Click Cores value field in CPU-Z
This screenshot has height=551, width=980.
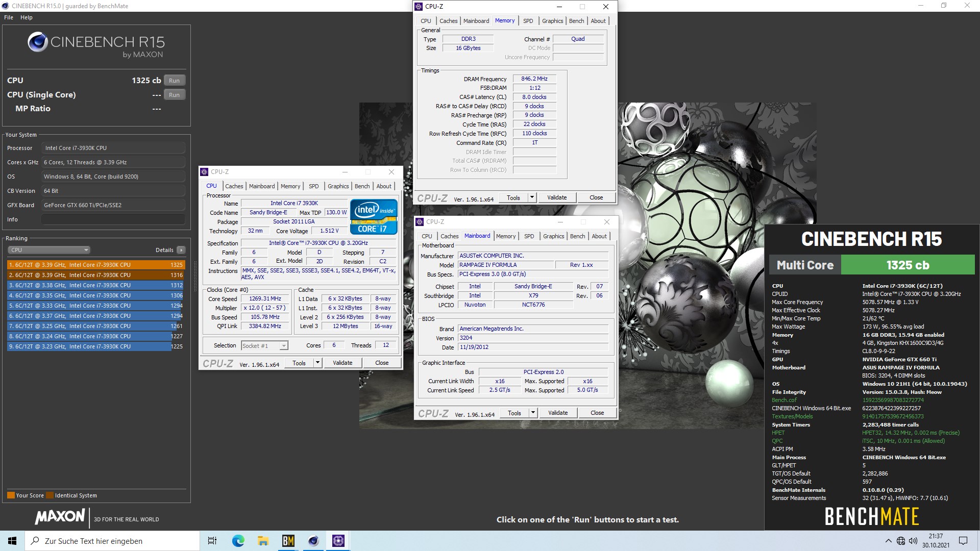point(334,345)
